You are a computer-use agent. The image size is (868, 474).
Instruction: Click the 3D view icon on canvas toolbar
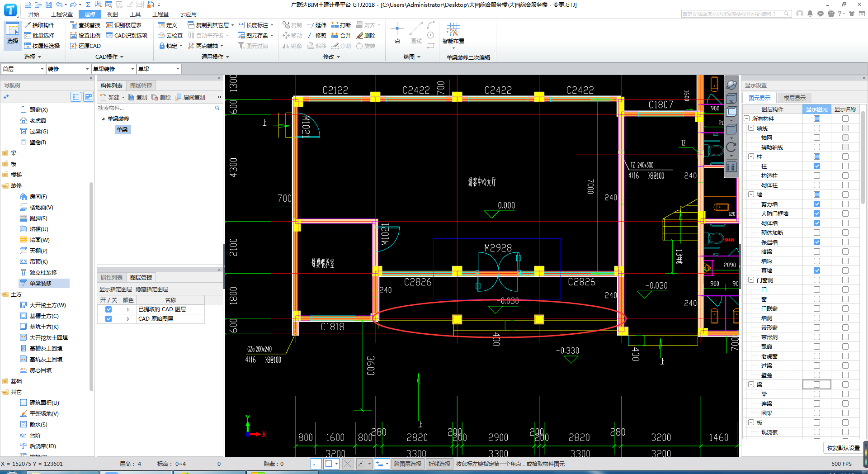point(731,99)
